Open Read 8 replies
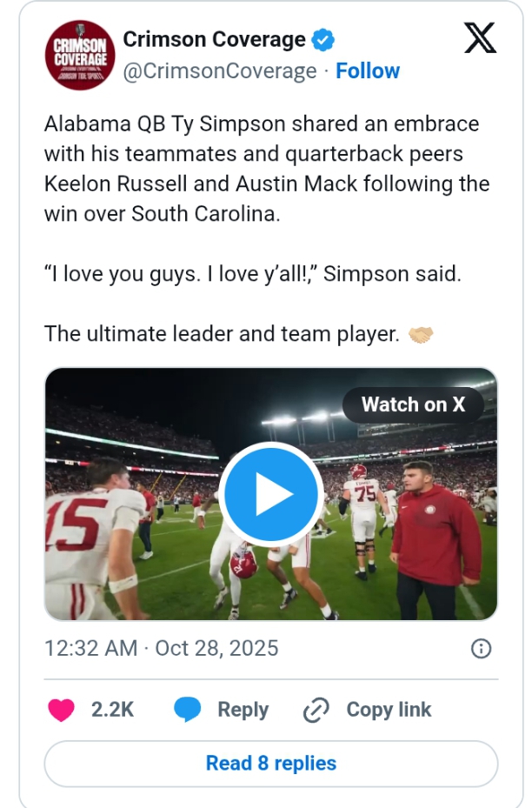532x808 pixels. [x=271, y=764]
